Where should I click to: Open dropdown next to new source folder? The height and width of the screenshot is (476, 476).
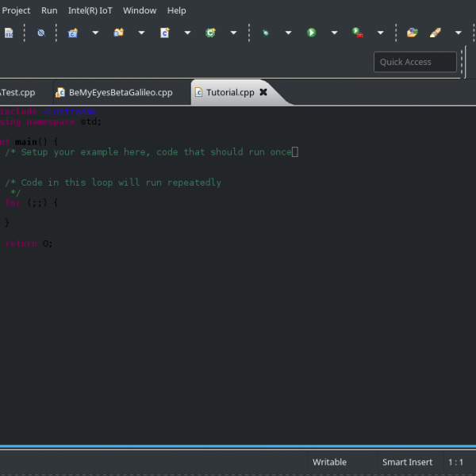coord(141,33)
